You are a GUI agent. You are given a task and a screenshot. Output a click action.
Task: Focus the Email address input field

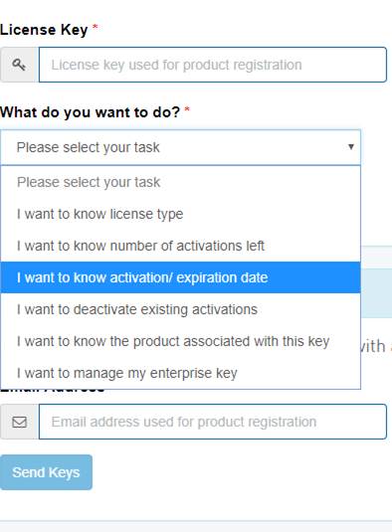pos(213,422)
